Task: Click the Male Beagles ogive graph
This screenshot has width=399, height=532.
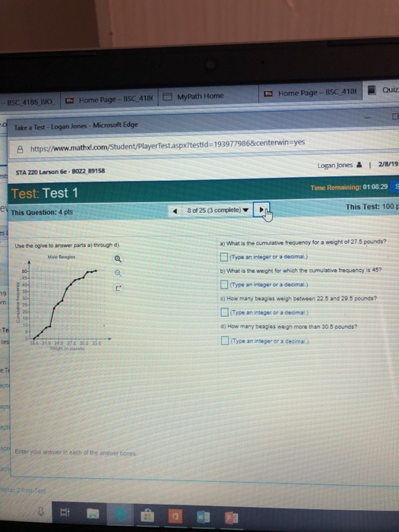Action: click(x=63, y=302)
